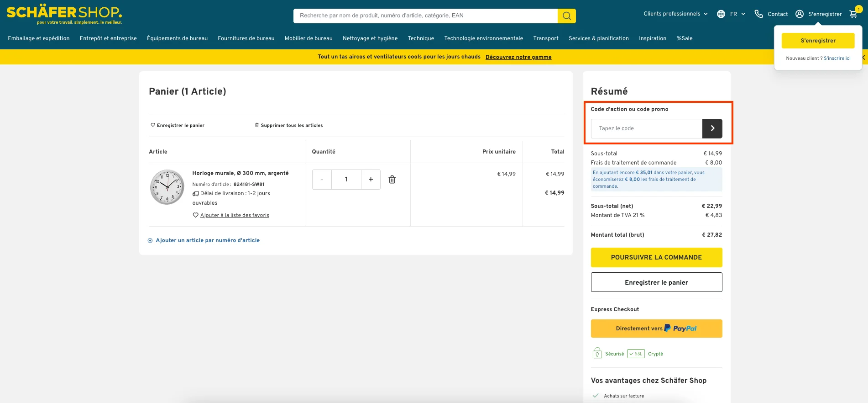Click the Sécurisé padlock icon

click(597, 353)
